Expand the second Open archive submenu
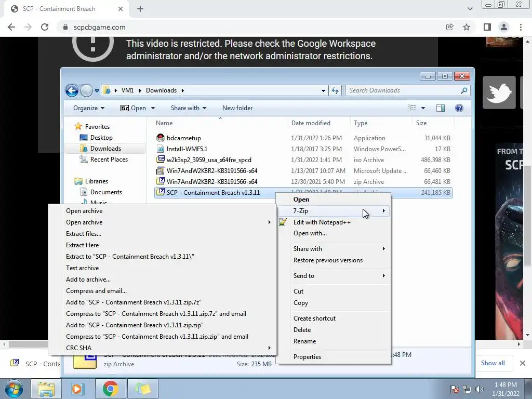 [x=162, y=222]
